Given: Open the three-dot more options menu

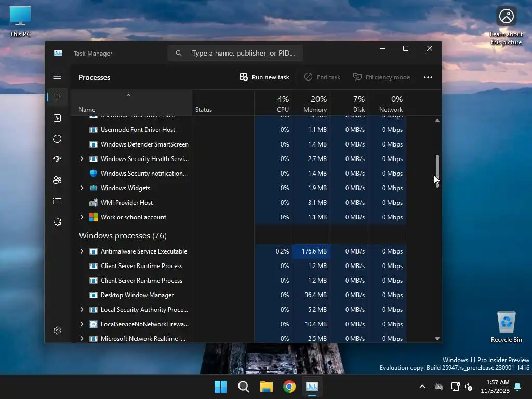Looking at the screenshot, I should tap(428, 77).
